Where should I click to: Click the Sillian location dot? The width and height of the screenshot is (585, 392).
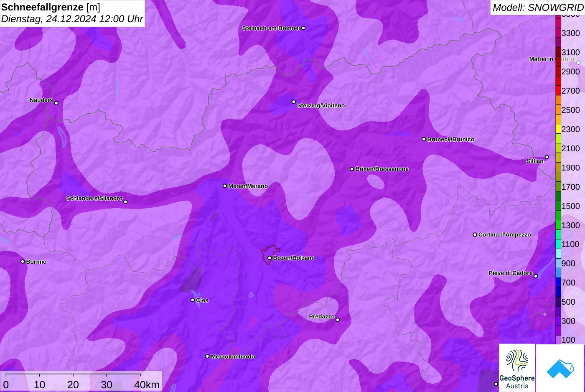pyautogui.click(x=547, y=157)
